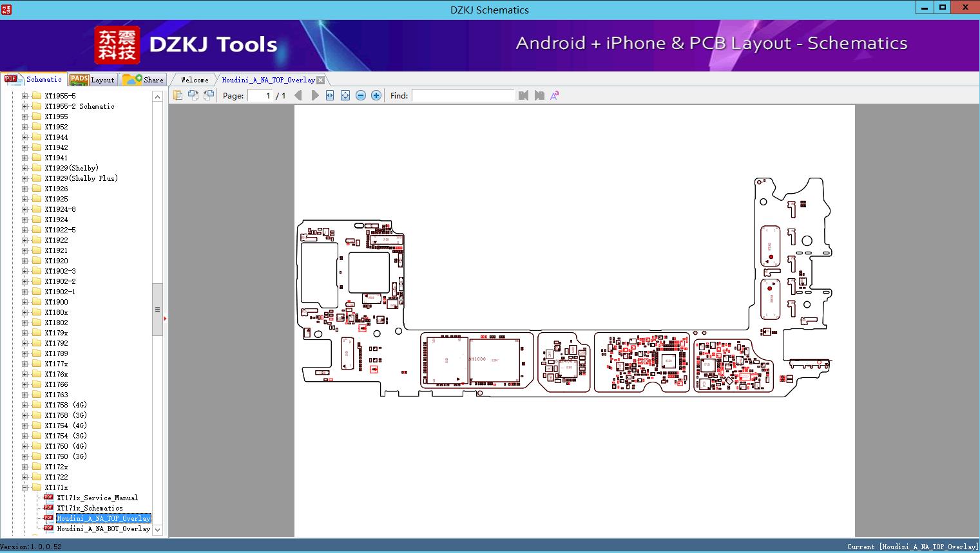Expand the XT1929(Shelby) folder
Viewport: 980px width, 553px height.
[25, 168]
